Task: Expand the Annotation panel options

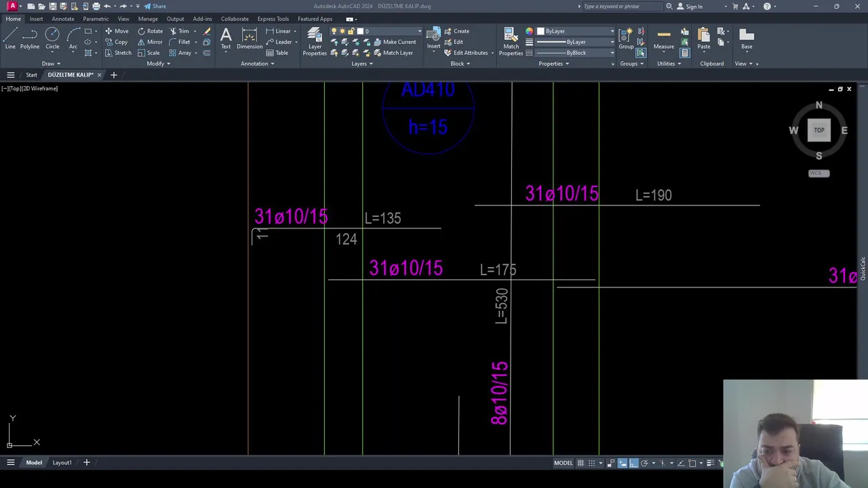Action: (258, 64)
